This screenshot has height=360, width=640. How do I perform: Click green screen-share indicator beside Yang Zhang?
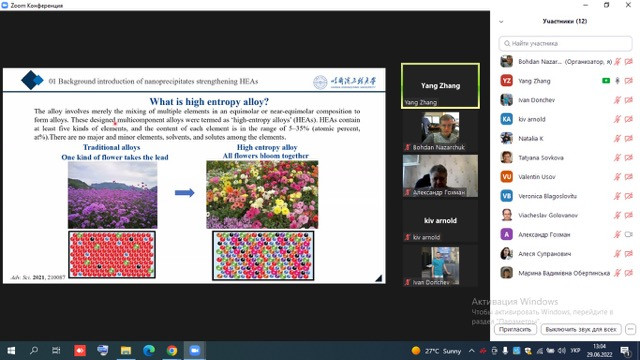pyautogui.click(x=606, y=81)
